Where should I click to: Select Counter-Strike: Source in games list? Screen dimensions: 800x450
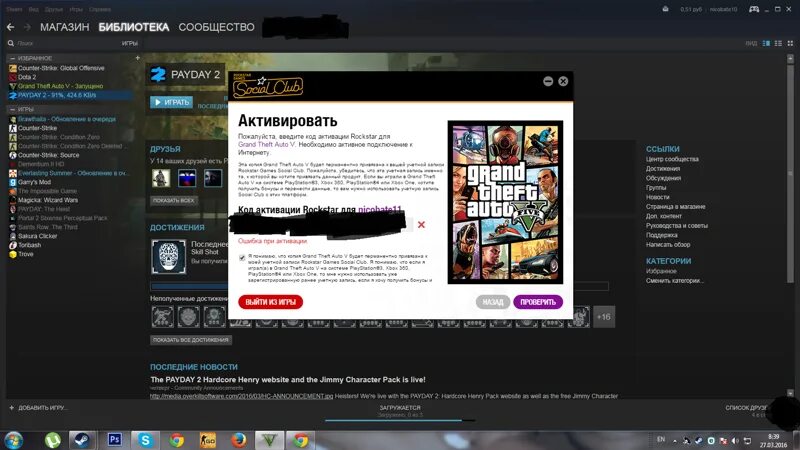[x=48, y=155]
